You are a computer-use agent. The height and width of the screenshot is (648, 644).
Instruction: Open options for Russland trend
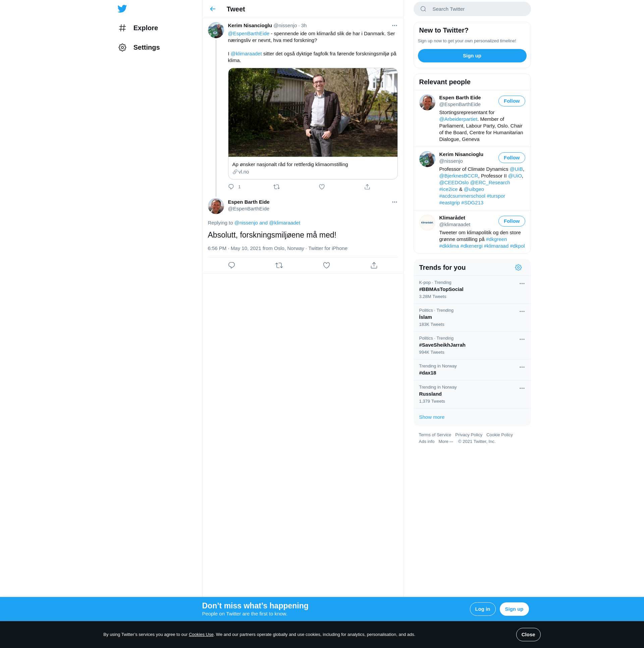[x=522, y=388]
